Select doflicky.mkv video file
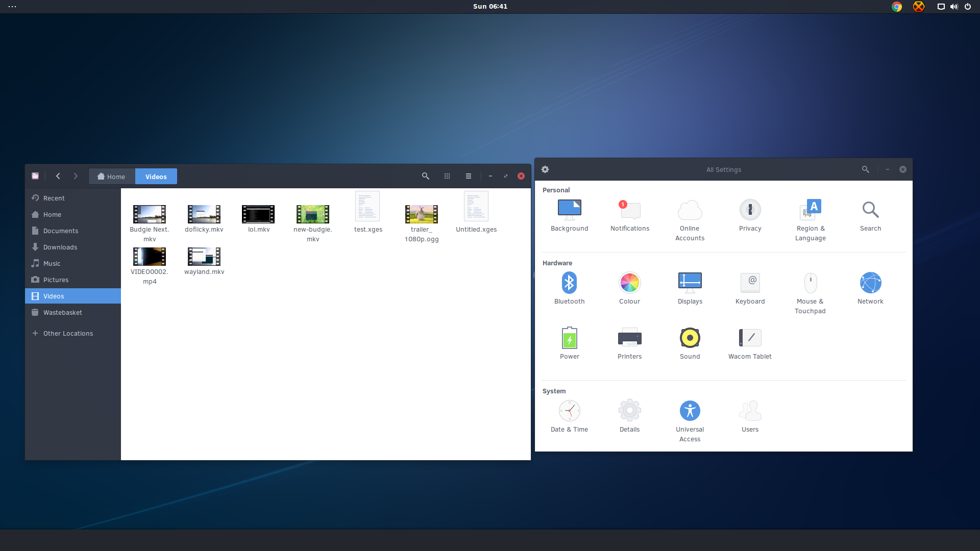The width and height of the screenshot is (980, 551). [x=204, y=218]
